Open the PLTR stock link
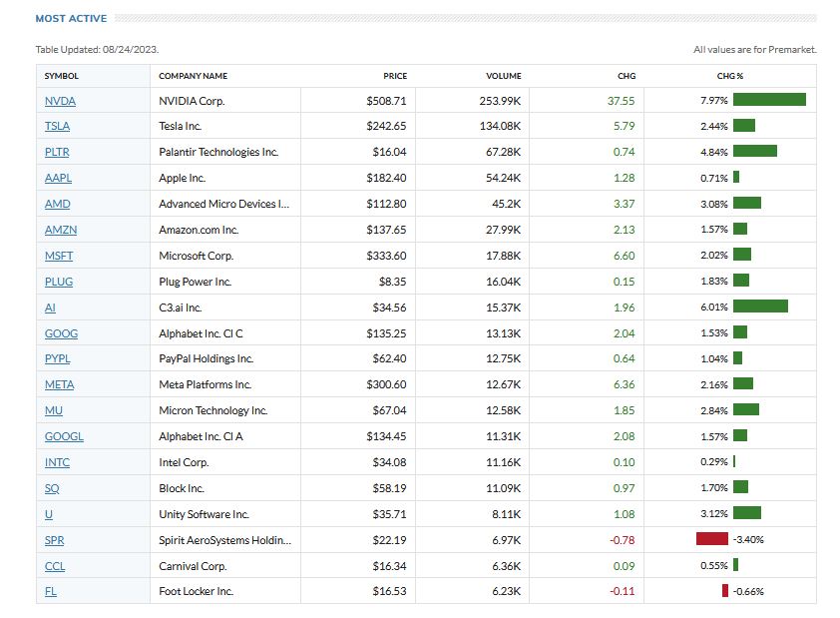The width and height of the screenshot is (840, 618). [x=58, y=153]
